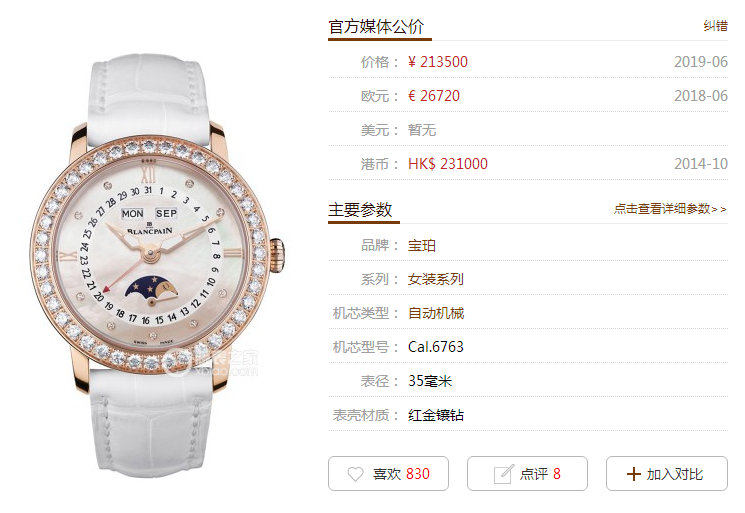Open the 女装系列 series link
Screen dimensions: 745x513
coord(436,279)
